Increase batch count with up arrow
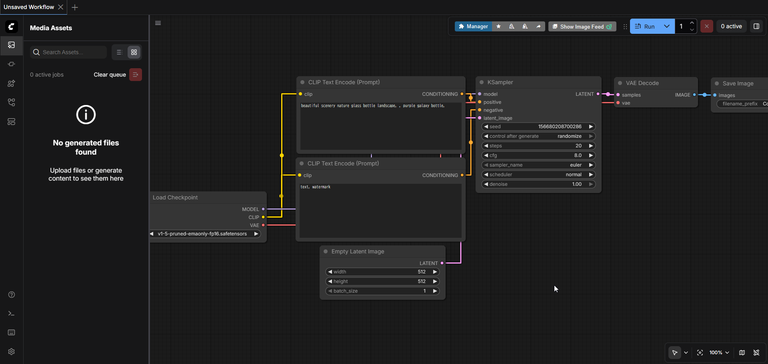 pos(692,23)
